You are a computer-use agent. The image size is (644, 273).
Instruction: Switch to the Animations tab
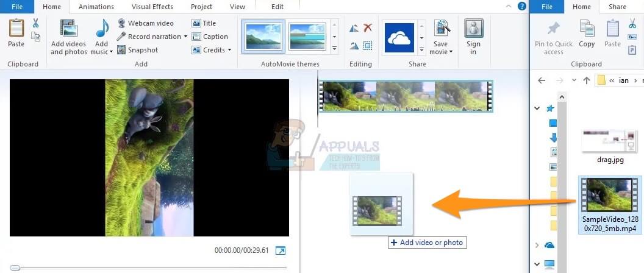[96, 7]
